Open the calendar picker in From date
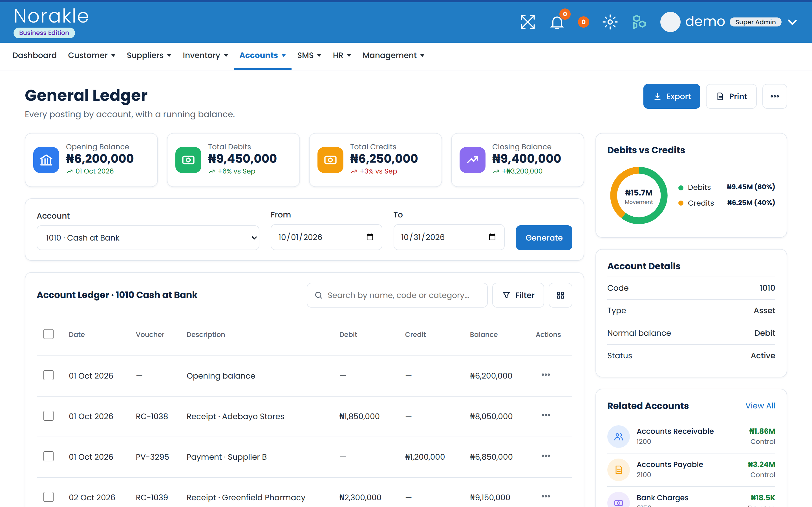 (x=370, y=237)
